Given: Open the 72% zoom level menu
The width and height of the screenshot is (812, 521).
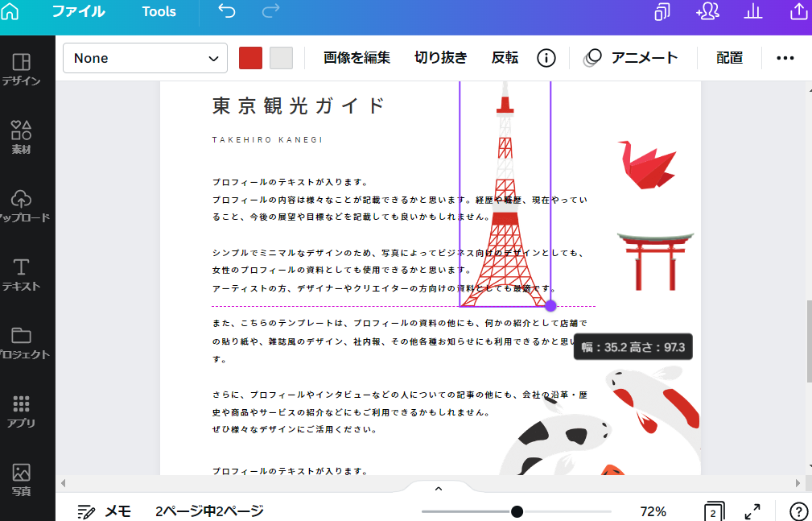Looking at the screenshot, I should click(653, 511).
